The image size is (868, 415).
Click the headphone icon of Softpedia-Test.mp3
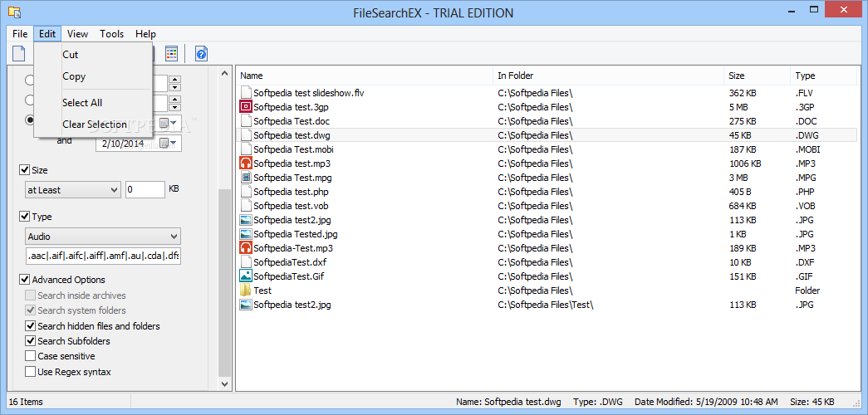tap(246, 248)
